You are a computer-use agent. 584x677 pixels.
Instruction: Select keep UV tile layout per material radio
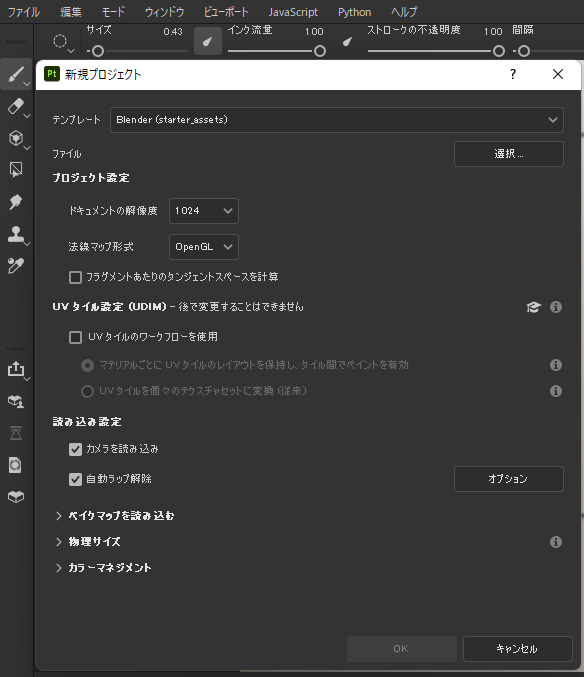(88, 365)
